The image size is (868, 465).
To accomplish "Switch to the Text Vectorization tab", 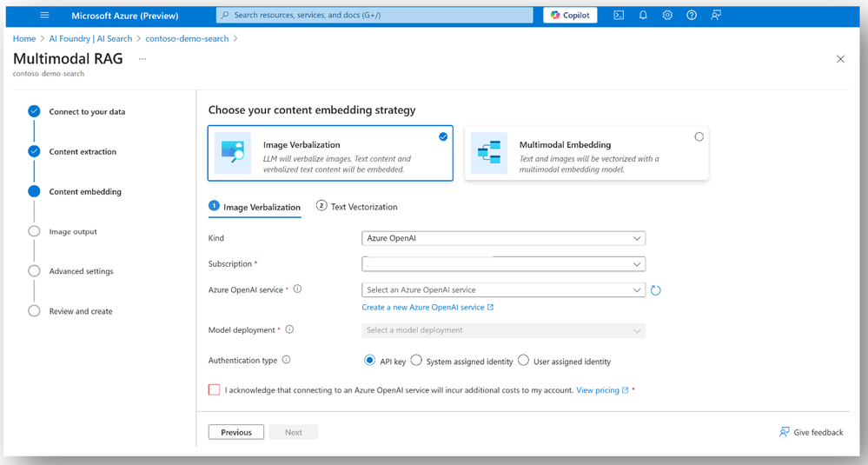I will pyautogui.click(x=357, y=207).
